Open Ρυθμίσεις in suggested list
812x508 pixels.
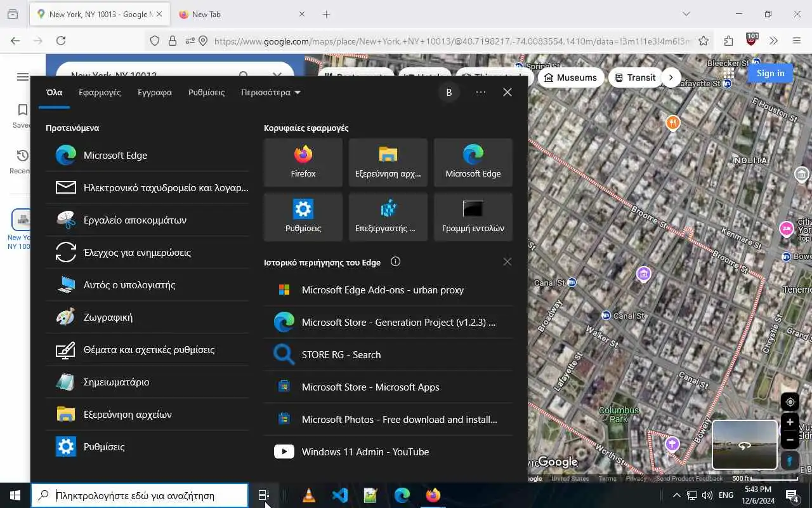[147, 446]
